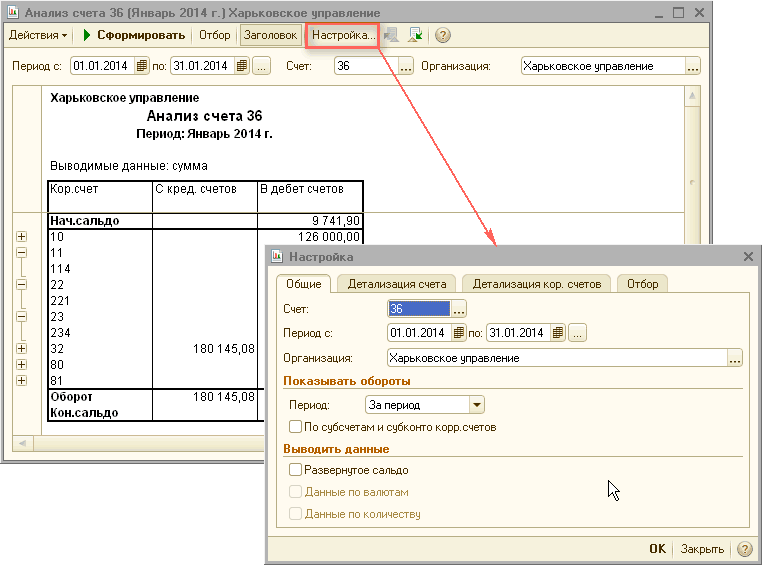766x567 pixels.
Task: Open calendar for start date in main window
Action: [x=142, y=66]
